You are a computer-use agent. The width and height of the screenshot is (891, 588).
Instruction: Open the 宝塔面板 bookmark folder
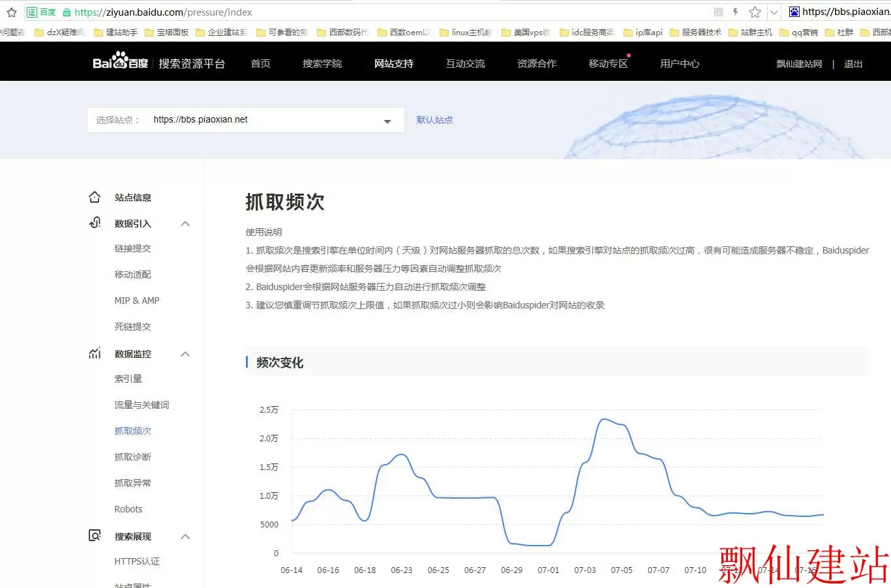[166, 32]
